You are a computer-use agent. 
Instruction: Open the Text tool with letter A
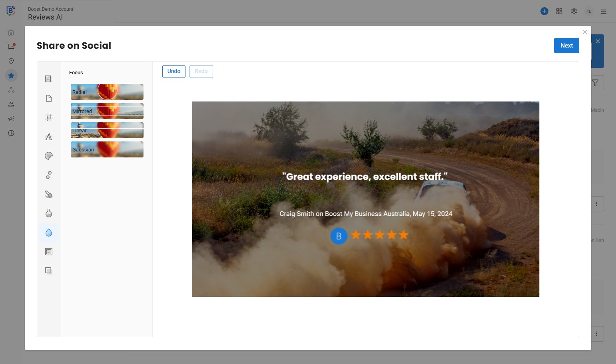click(x=49, y=137)
